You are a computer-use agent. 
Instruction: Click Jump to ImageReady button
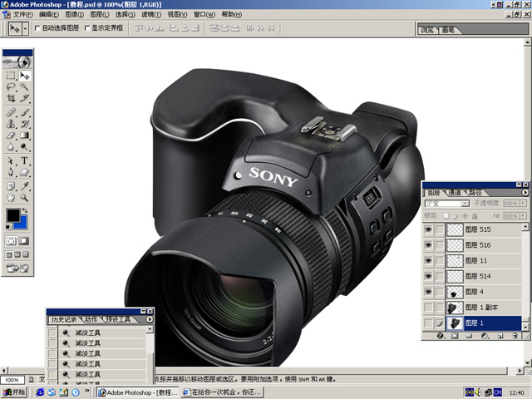click(x=17, y=268)
